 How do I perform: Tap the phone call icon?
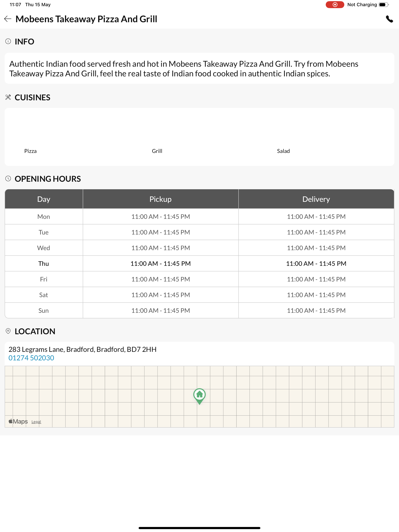click(389, 19)
